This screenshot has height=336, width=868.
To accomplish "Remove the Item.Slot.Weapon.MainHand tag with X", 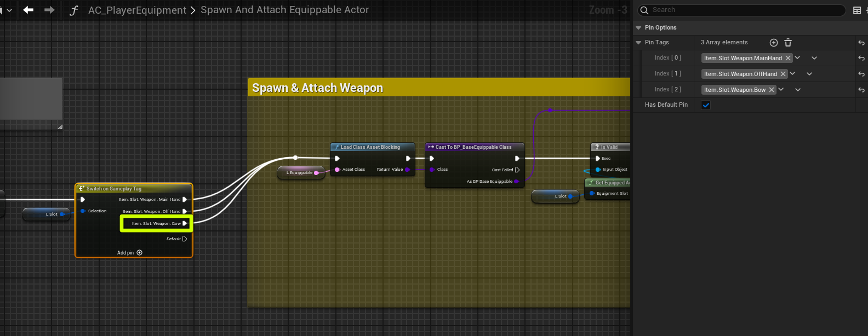I will [x=788, y=58].
